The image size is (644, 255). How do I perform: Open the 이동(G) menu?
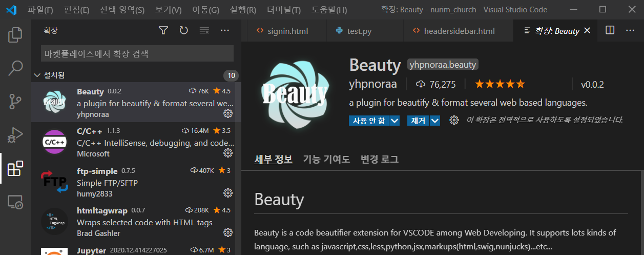pyautogui.click(x=205, y=10)
